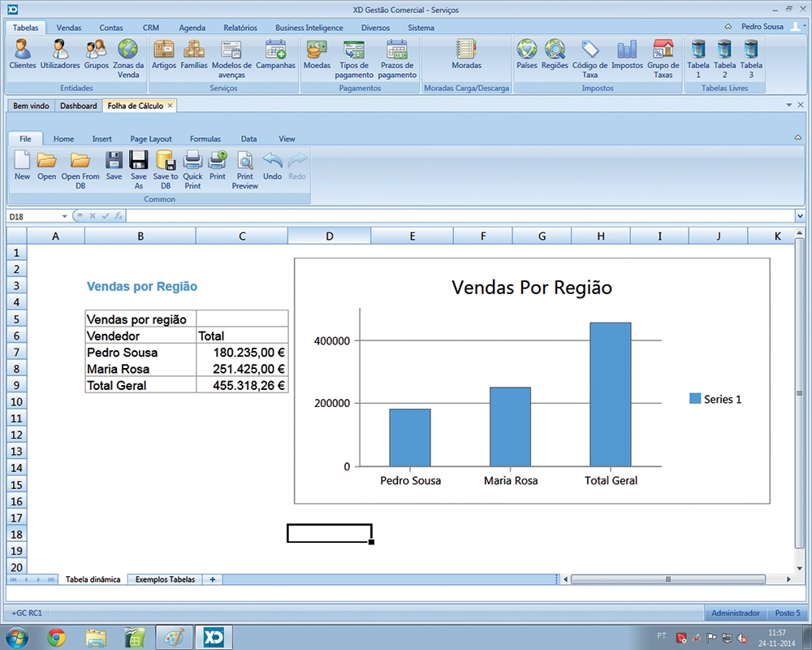Close the Folha de Cálculo tab
Screen dimensions: 812x650
pos(170,106)
